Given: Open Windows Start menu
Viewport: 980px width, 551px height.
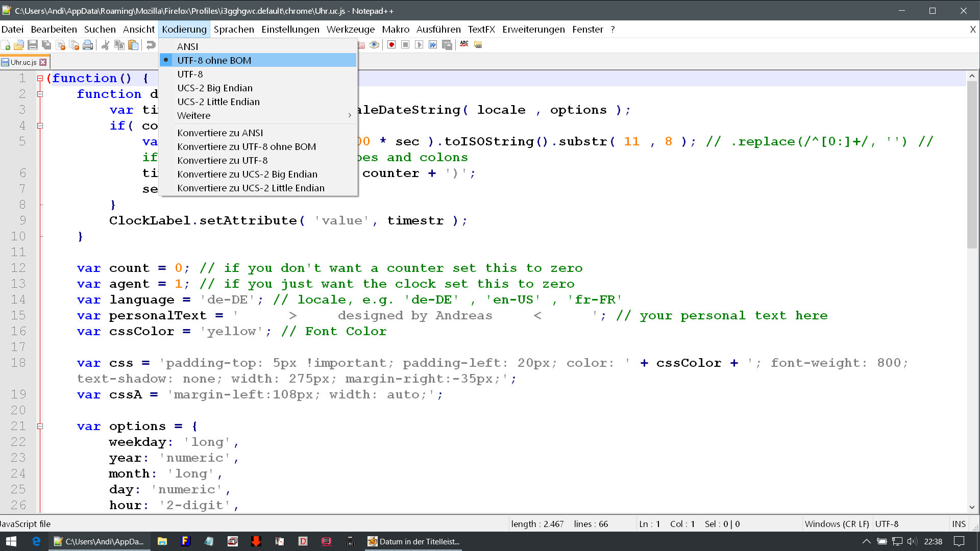Looking at the screenshot, I should click(x=11, y=541).
